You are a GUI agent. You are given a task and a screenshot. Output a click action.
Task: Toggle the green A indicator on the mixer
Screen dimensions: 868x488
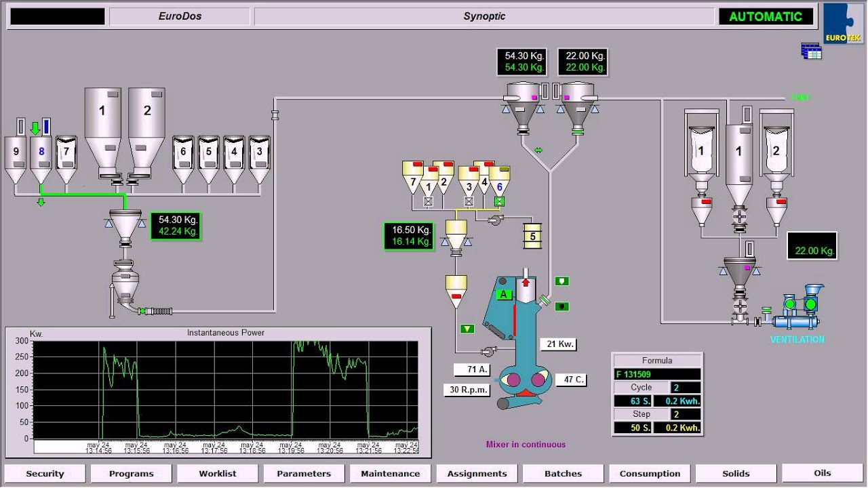[x=503, y=294]
